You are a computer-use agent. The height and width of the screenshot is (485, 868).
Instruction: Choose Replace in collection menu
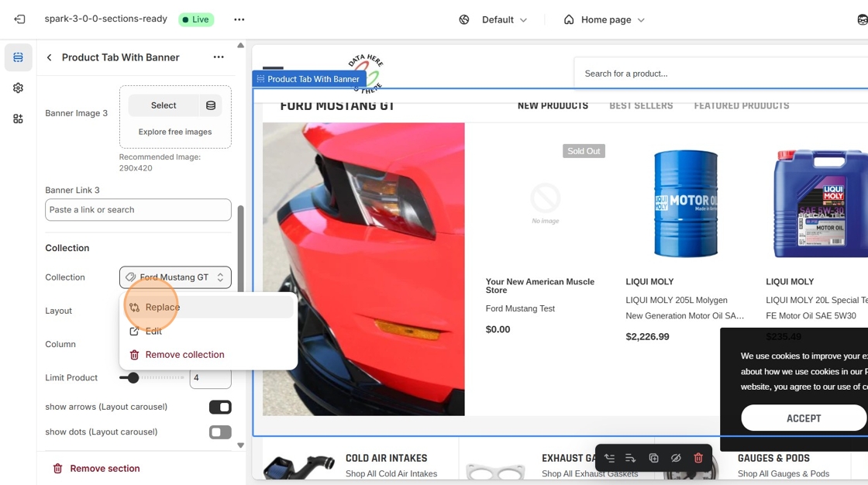click(x=208, y=308)
